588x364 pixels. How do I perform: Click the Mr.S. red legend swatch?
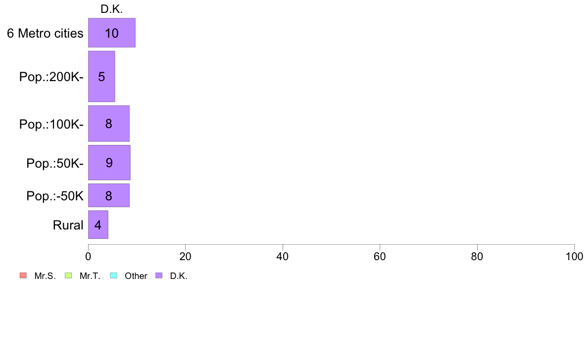pos(23,275)
